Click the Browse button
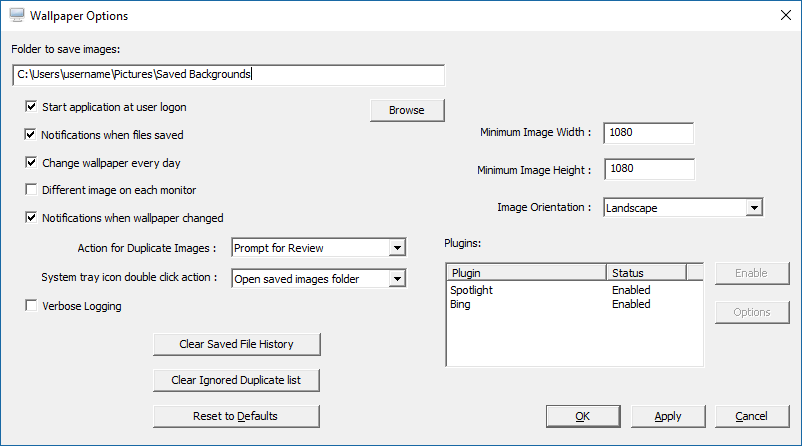This screenshot has width=802, height=446. pyautogui.click(x=407, y=110)
